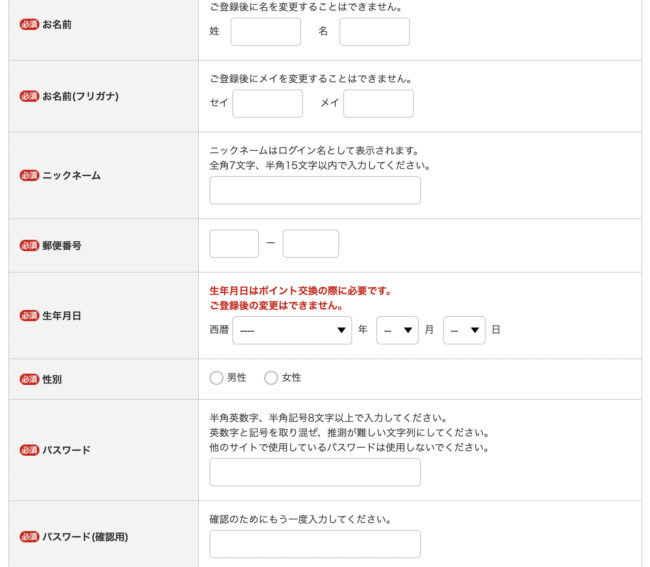The width and height of the screenshot is (650, 567).
Task: Click the 性別 row label
Action: [52, 379]
